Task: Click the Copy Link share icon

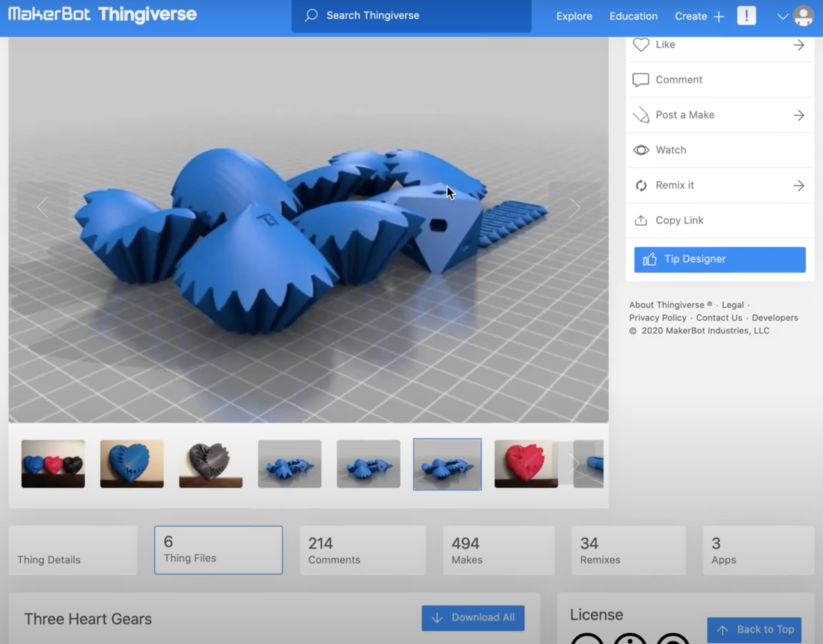Action: [641, 220]
